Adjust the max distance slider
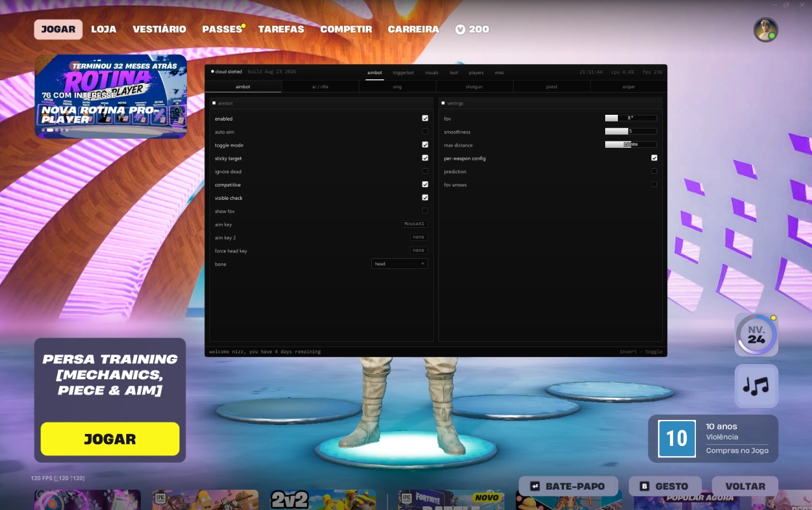This screenshot has width=812, height=510. (631, 145)
